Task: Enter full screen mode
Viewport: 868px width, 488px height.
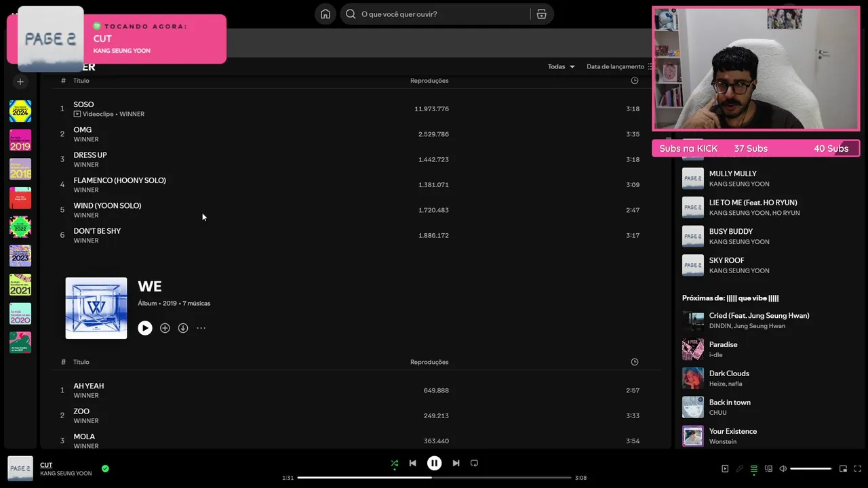Action: pos(858,469)
